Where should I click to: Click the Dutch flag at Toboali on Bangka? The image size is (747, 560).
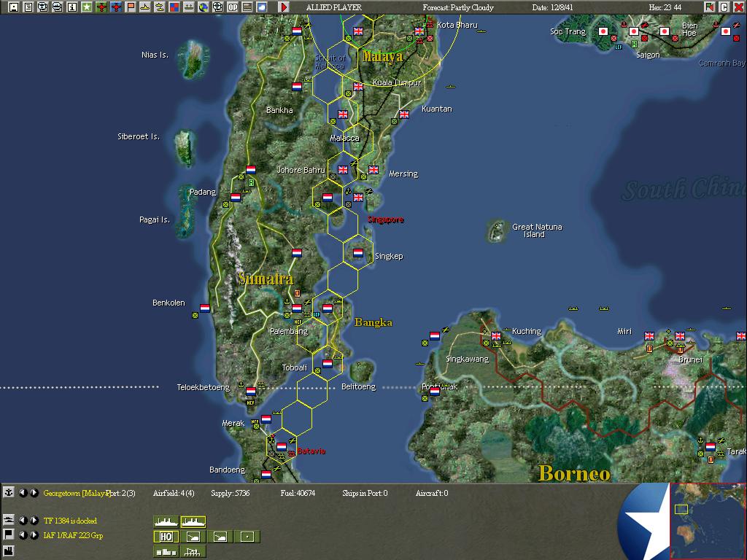click(x=328, y=364)
